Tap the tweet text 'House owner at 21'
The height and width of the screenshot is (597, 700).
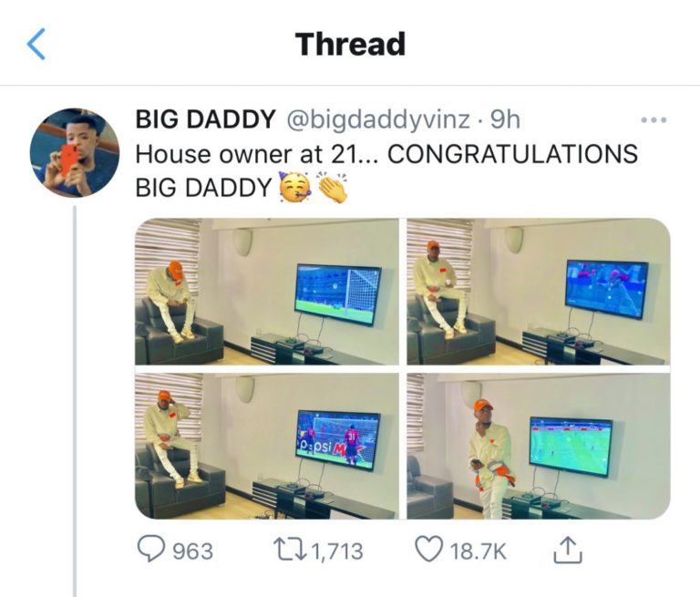point(247,154)
